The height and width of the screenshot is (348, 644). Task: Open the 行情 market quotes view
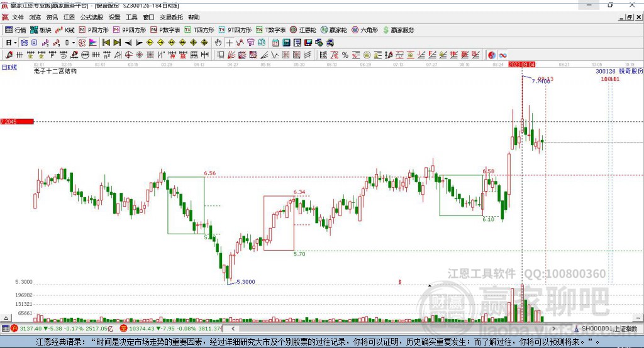[x=16, y=30]
